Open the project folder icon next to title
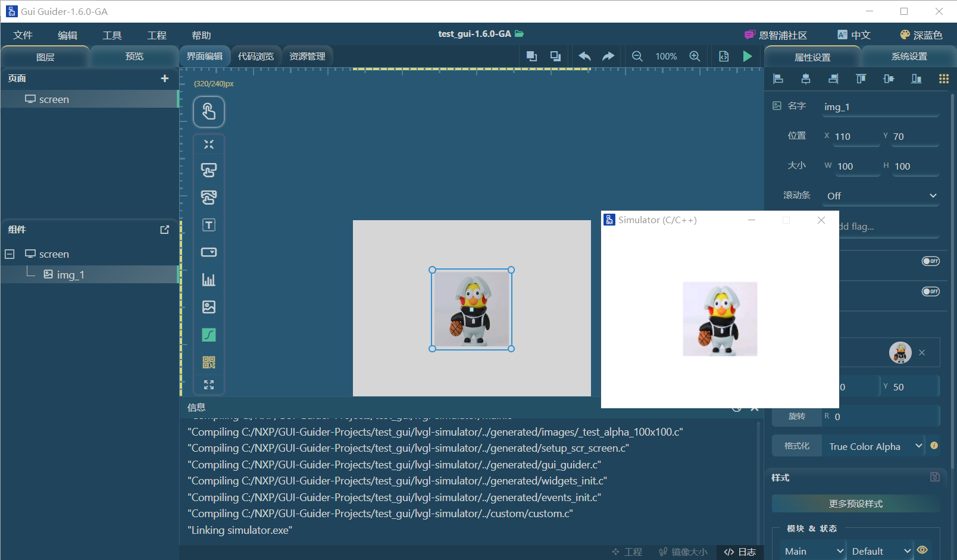The width and height of the screenshot is (957, 560). click(x=520, y=34)
